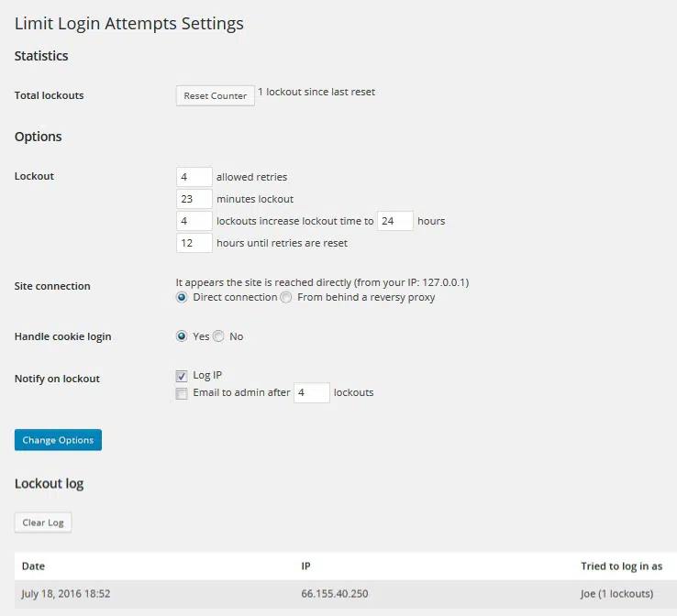Click the July 18, 2016 log date

[x=65, y=594]
